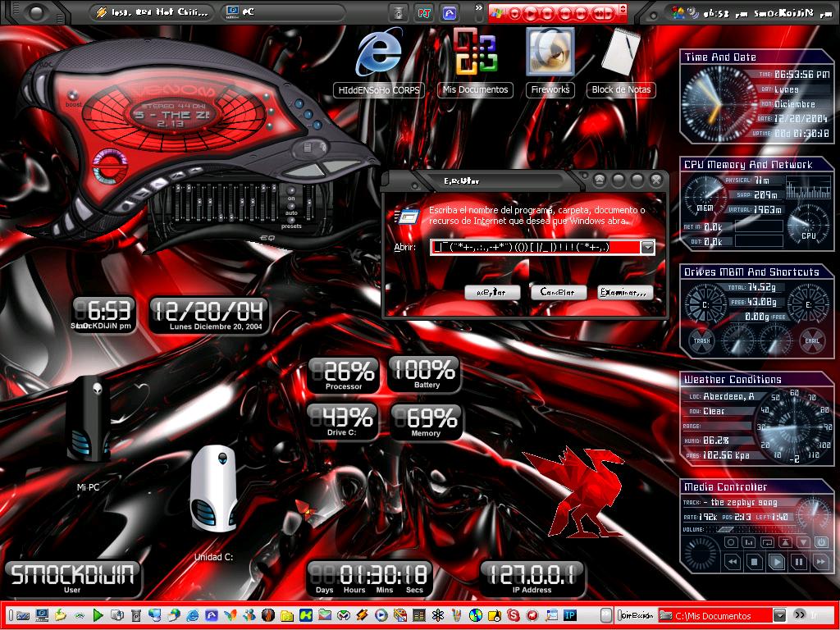840x630 pixels.
Task: Click the Cancelar button in Ejecutar dialog
Action: pos(558,292)
